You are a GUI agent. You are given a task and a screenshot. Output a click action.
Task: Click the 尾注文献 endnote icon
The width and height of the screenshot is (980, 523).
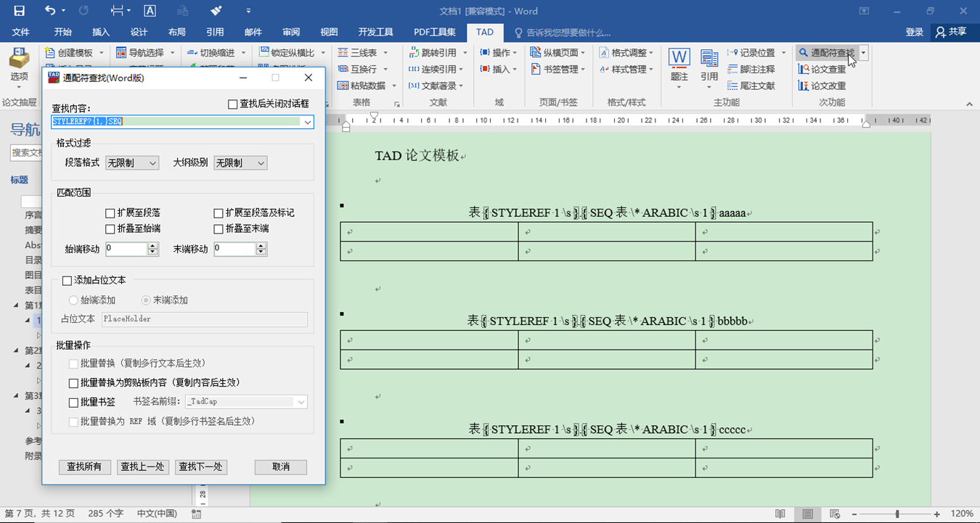[x=732, y=86]
